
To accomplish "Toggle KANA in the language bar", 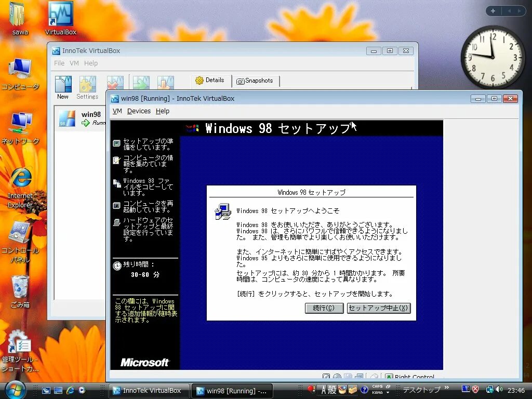I will [x=377, y=393].
